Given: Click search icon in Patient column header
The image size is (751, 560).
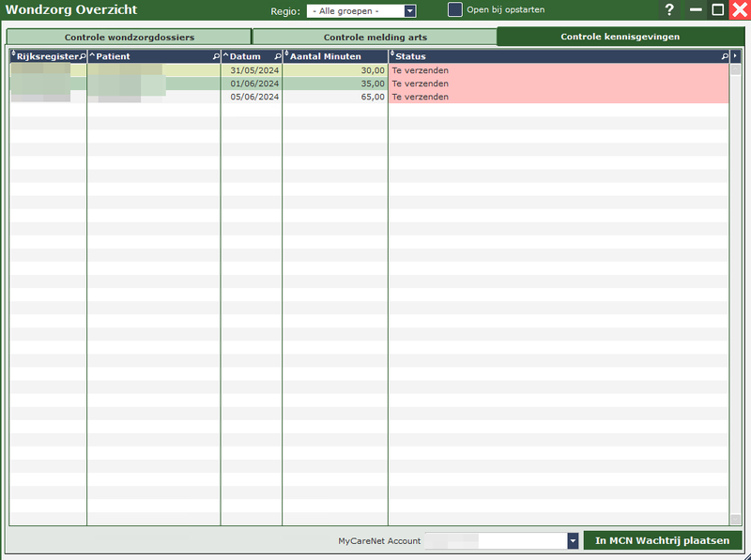Looking at the screenshot, I should pos(216,56).
